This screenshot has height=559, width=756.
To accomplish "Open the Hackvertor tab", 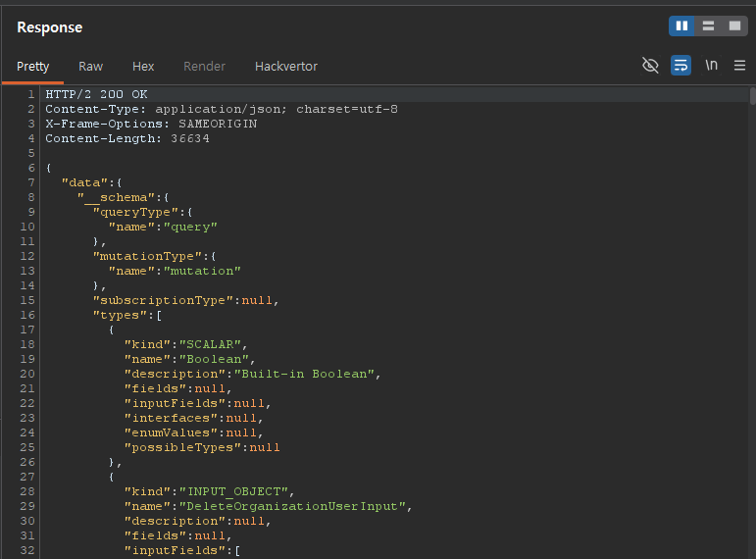I will pyautogui.click(x=285, y=67).
